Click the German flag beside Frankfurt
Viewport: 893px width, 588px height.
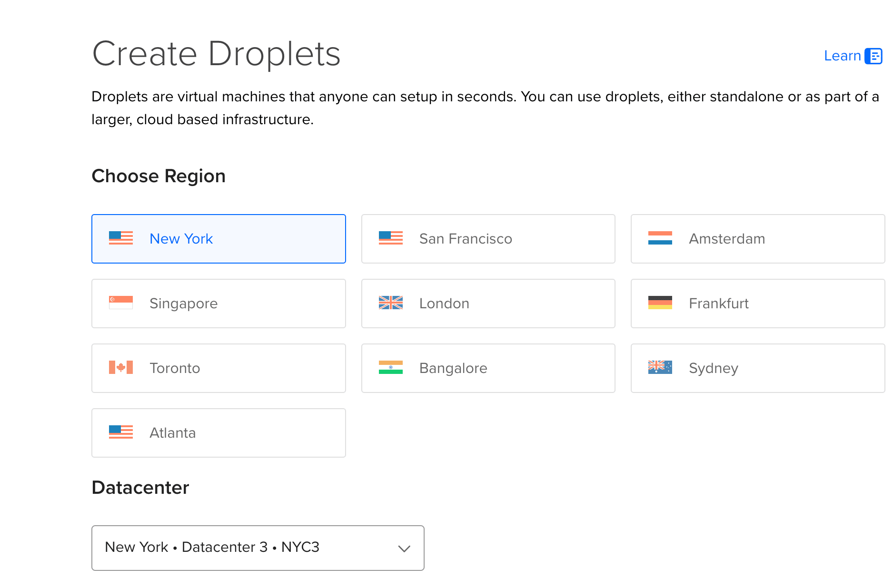coord(660,303)
